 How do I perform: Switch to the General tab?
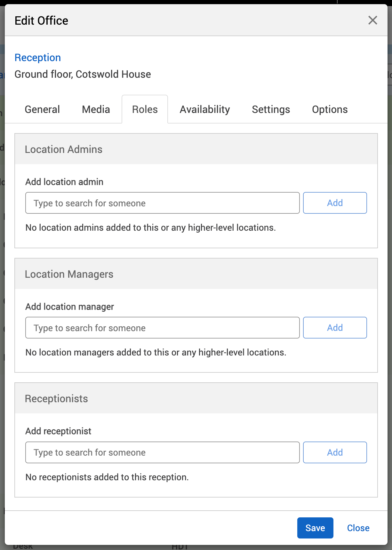[x=42, y=109]
